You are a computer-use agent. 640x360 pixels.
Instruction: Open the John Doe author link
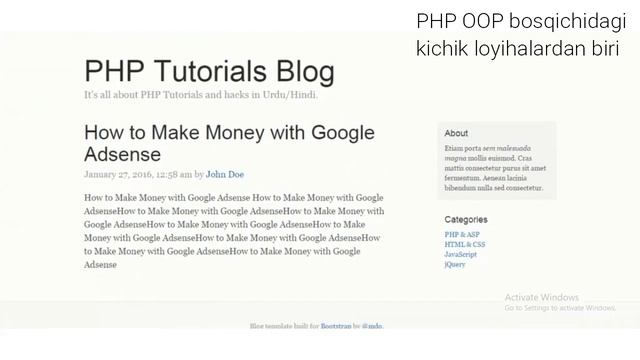(x=225, y=174)
